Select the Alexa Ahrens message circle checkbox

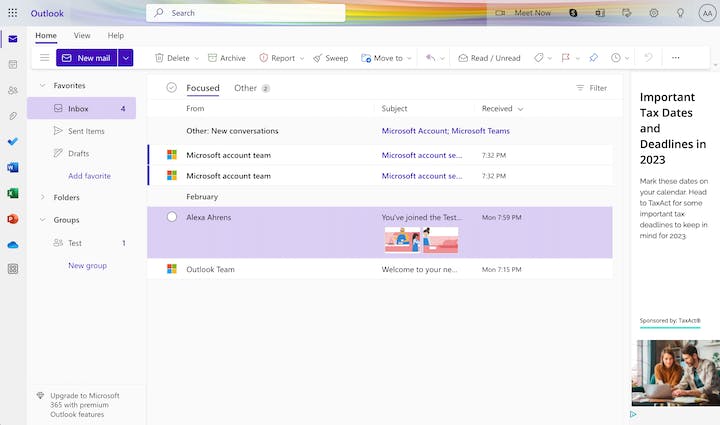tap(172, 217)
